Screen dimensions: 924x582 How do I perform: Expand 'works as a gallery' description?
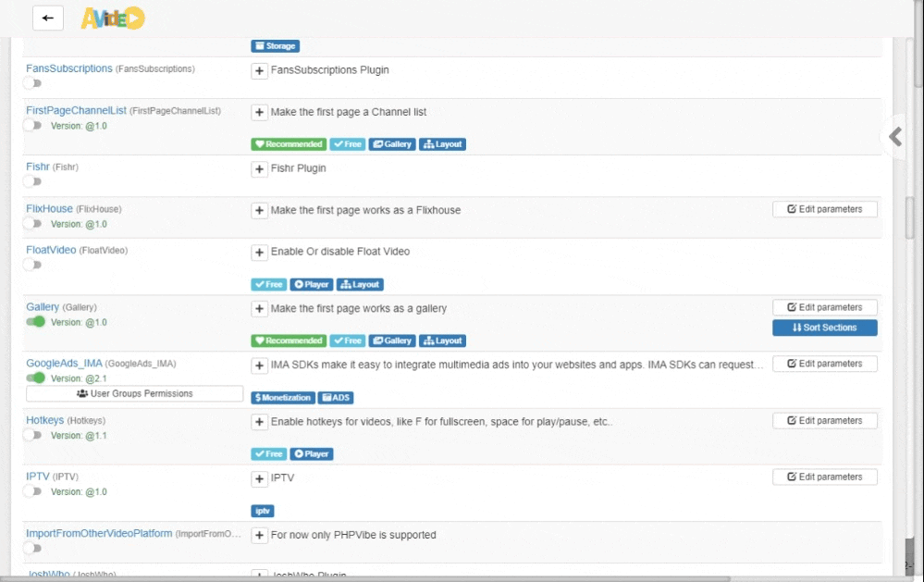[259, 309]
